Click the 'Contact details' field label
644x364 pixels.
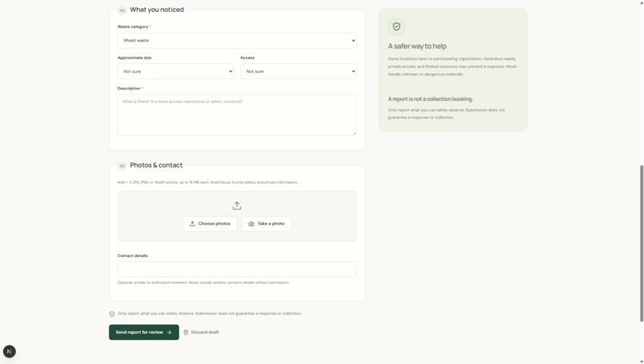[133, 255]
